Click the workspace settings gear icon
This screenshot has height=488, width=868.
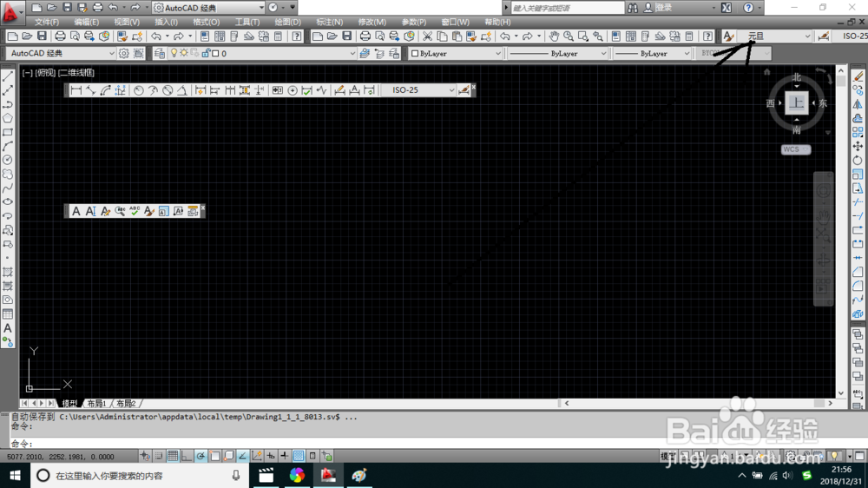(123, 53)
